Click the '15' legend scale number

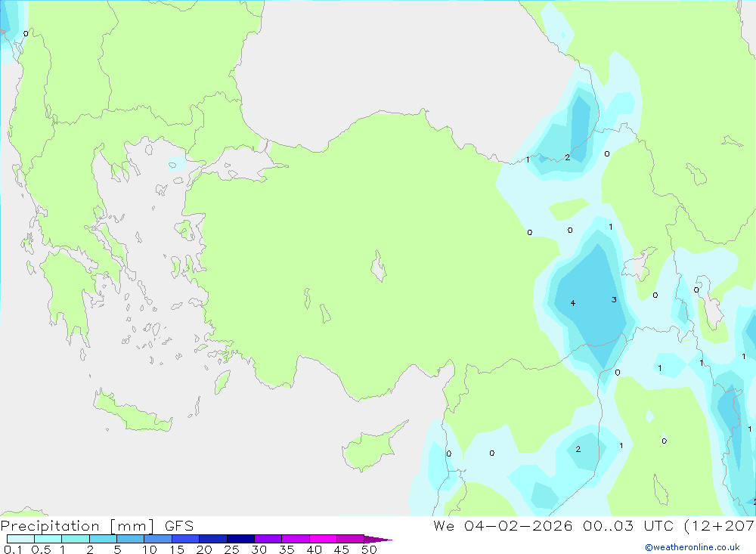pyautogui.click(x=176, y=549)
